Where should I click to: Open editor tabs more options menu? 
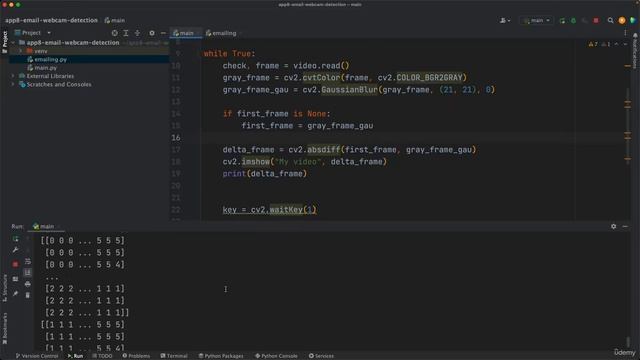(x=625, y=33)
